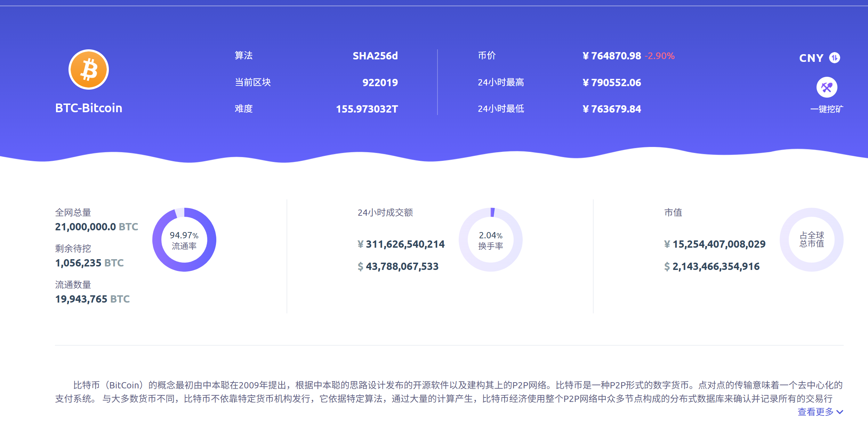868x428 pixels.
Task: Click the 24-hour high price ¥ 790552.06
Action: 612,83
